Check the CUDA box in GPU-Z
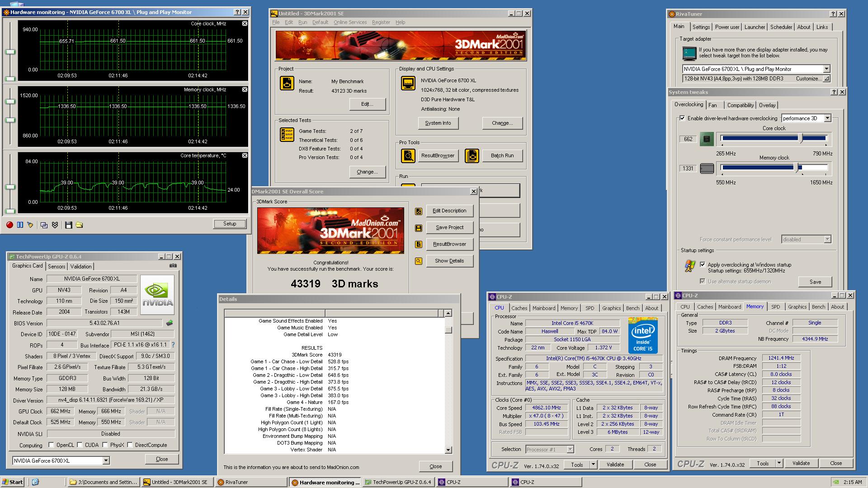Screen dimensions: 868x488 [80, 445]
